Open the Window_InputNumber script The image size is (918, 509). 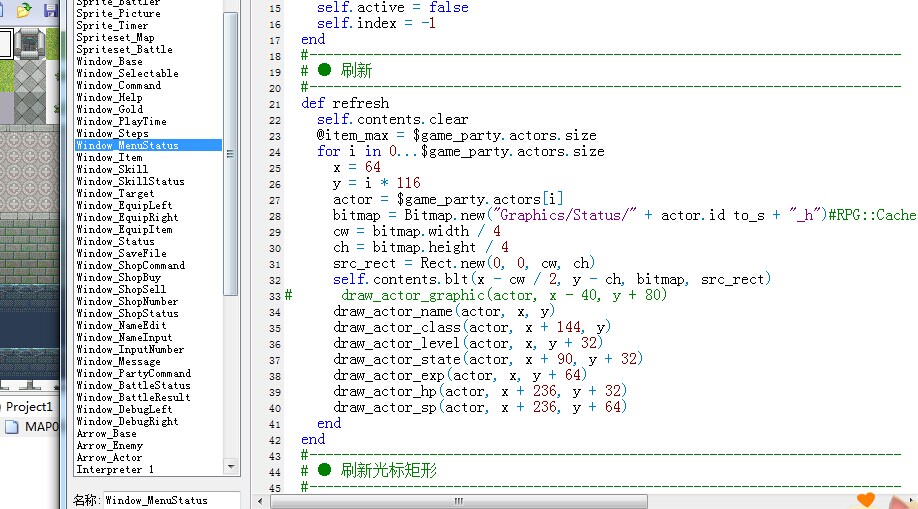point(131,350)
